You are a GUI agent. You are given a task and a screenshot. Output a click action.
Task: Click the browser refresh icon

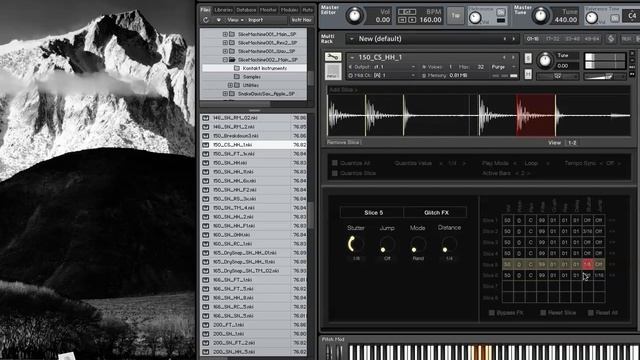(205, 20)
